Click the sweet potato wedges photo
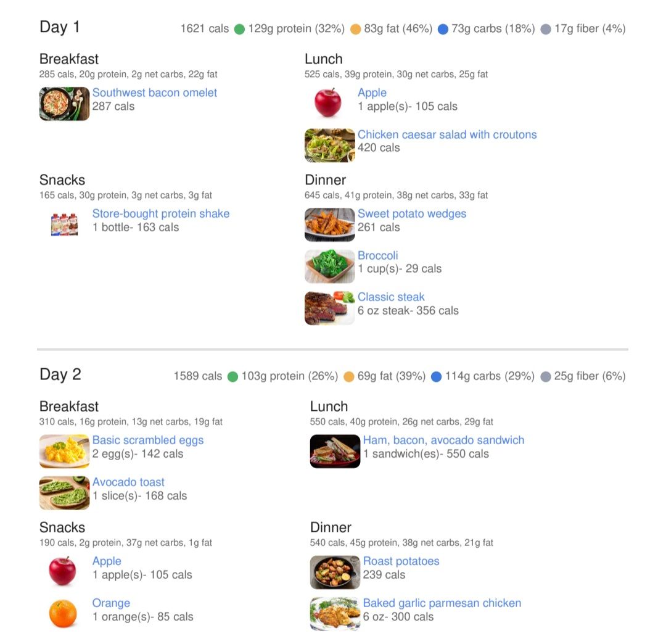Screen dimensions: 666x644 (329, 225)
